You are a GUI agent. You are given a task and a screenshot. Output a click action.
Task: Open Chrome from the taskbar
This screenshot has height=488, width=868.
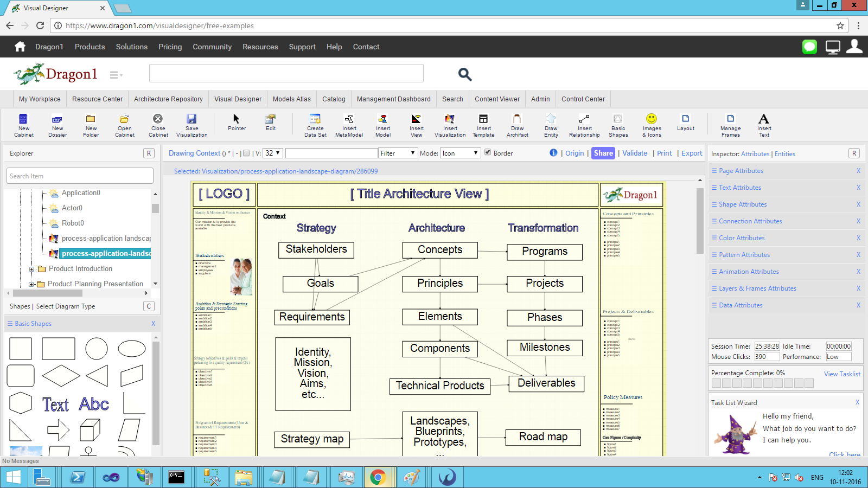pyautogui.click(x=378, y=478)
